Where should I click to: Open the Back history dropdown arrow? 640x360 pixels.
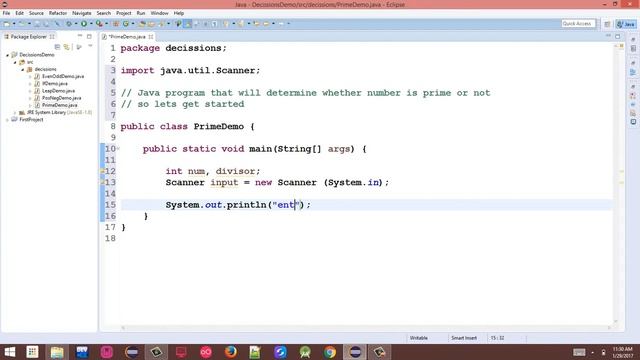coord(273,24)
